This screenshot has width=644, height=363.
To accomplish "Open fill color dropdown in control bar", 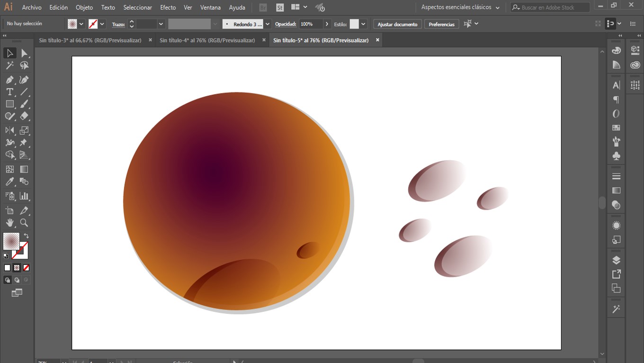I will (x=81, y=24).
